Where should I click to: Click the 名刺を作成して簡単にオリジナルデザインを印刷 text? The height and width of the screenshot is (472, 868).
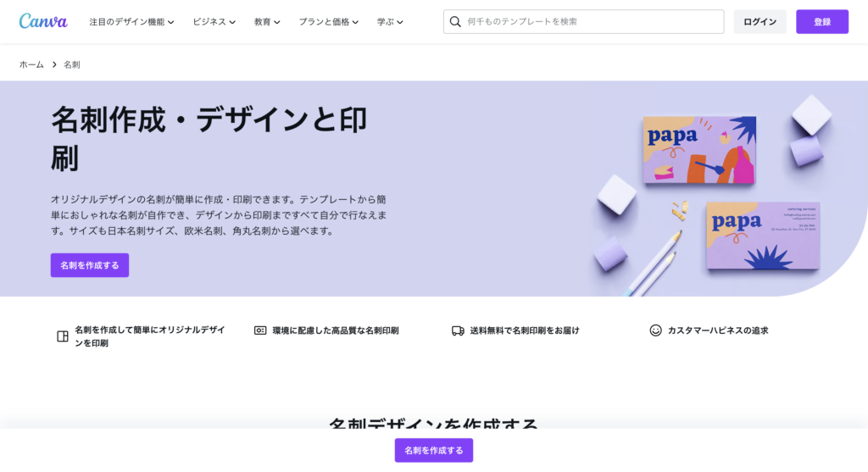tap(150, 336)
